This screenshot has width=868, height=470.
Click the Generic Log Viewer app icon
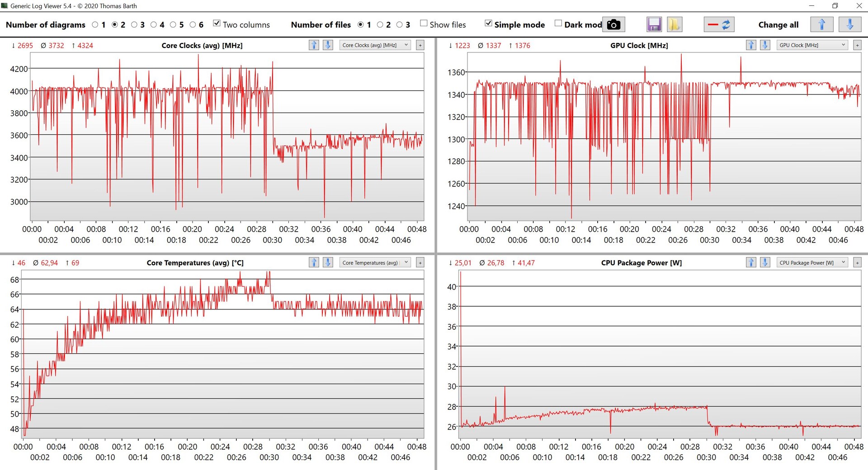click(5, 6)
